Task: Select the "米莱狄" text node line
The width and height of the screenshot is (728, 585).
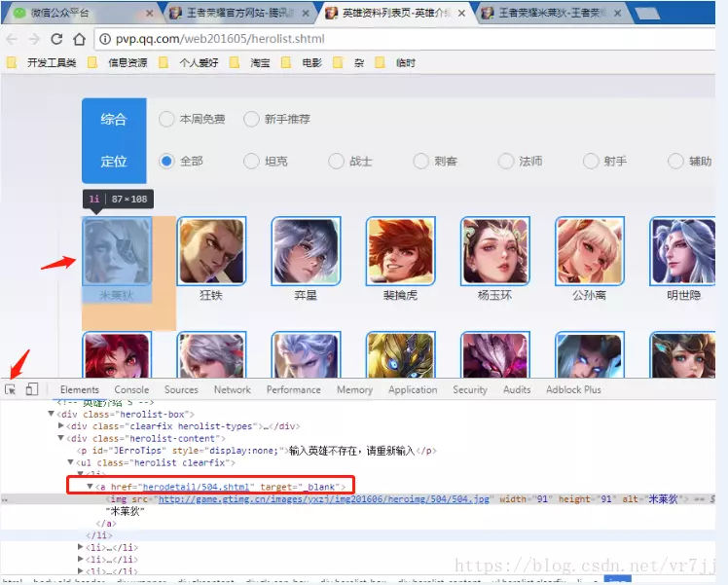Action: 125,511
